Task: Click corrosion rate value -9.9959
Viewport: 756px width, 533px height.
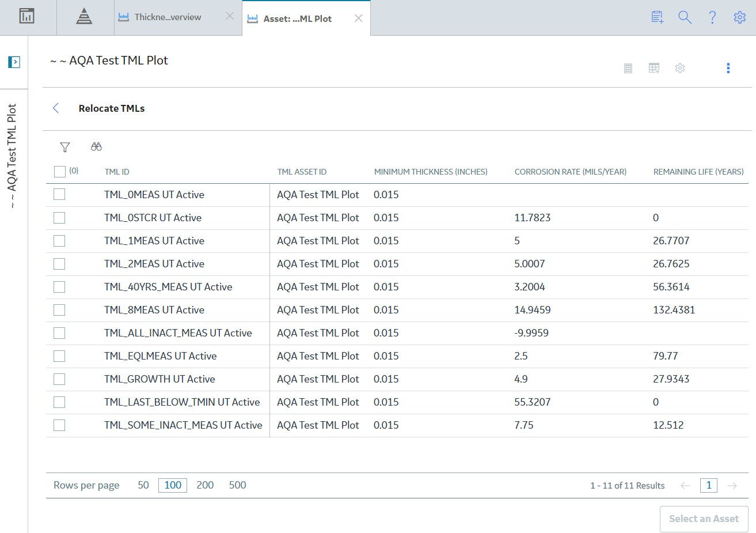Action: tap(531, 333)
